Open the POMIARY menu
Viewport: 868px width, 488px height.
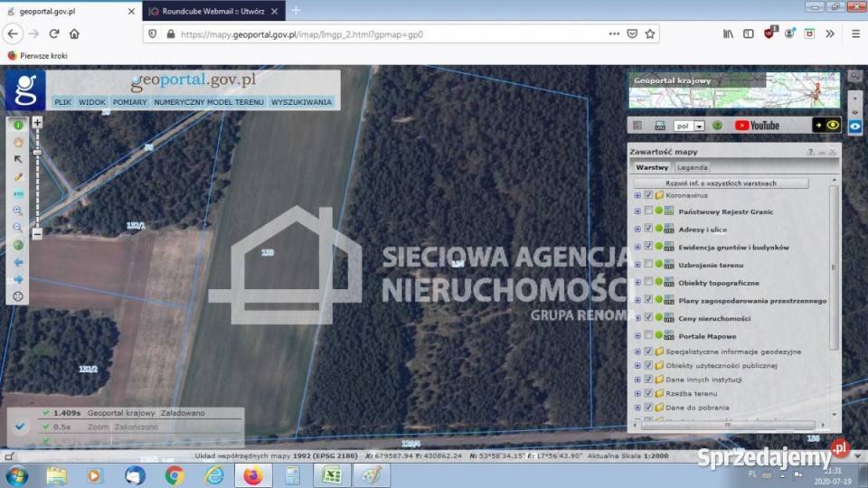tap(129, 102)
